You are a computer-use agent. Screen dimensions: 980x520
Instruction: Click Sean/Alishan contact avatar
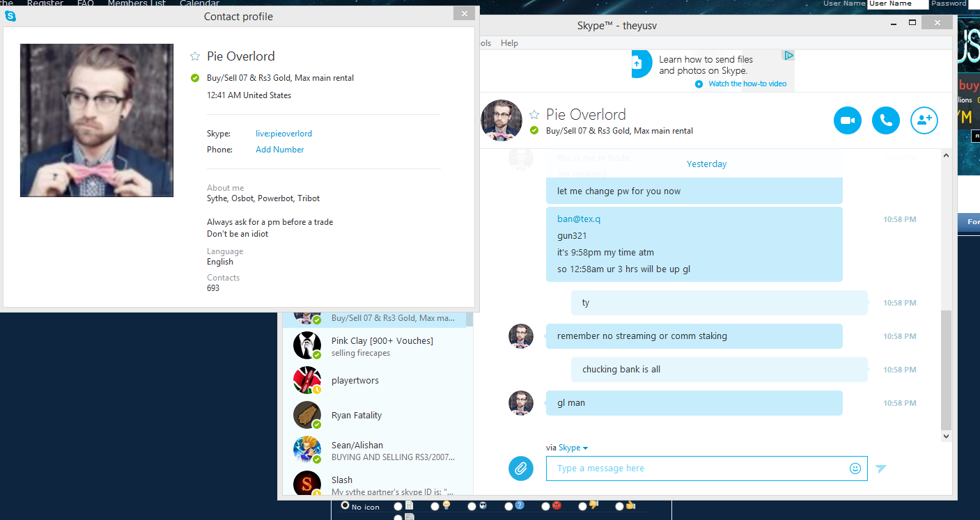pyautogui.click(x=307, y=450)
